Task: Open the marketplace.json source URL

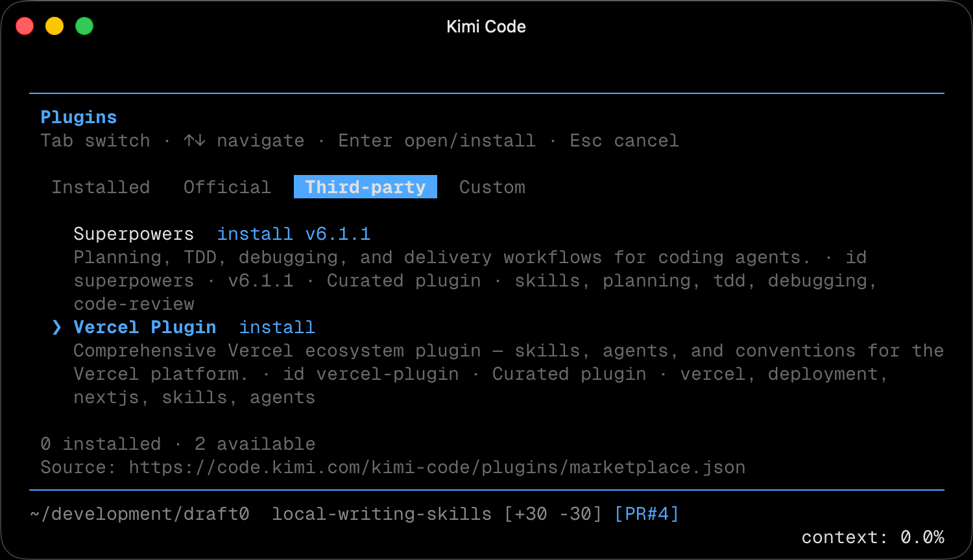Action: tap(437, 467)
